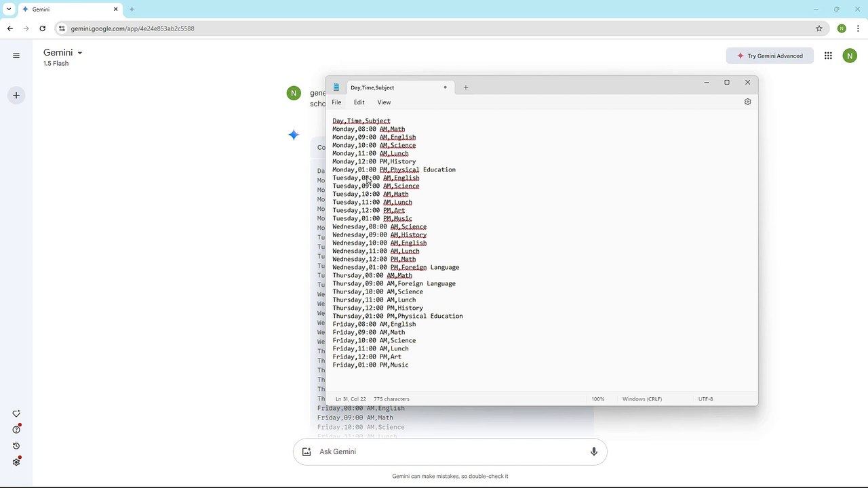Image resolution: width=868 pixels, height=488 pixels.
Task: Click the unsaved-changes dot on the Notepad tab
Action: 445,87
